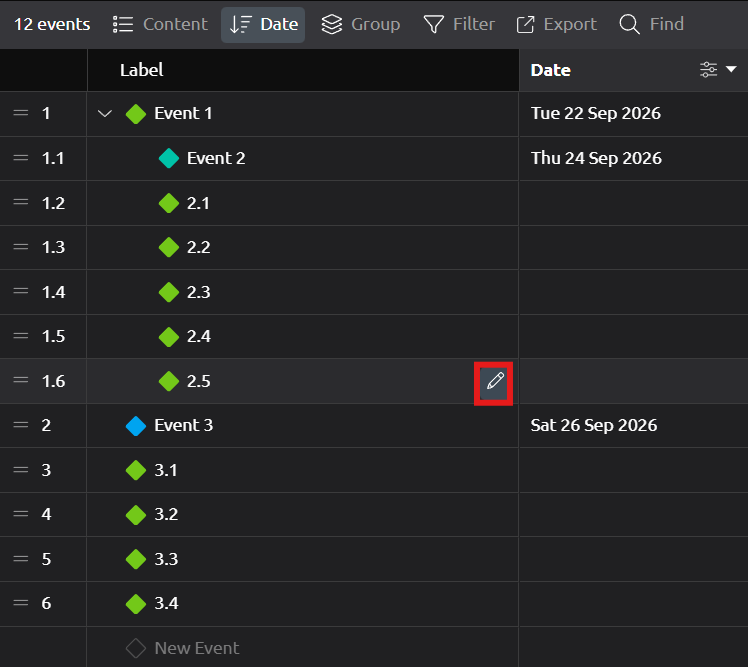Click the Thu 24 Sep 2026 date cell

click(x=633, y=158)
